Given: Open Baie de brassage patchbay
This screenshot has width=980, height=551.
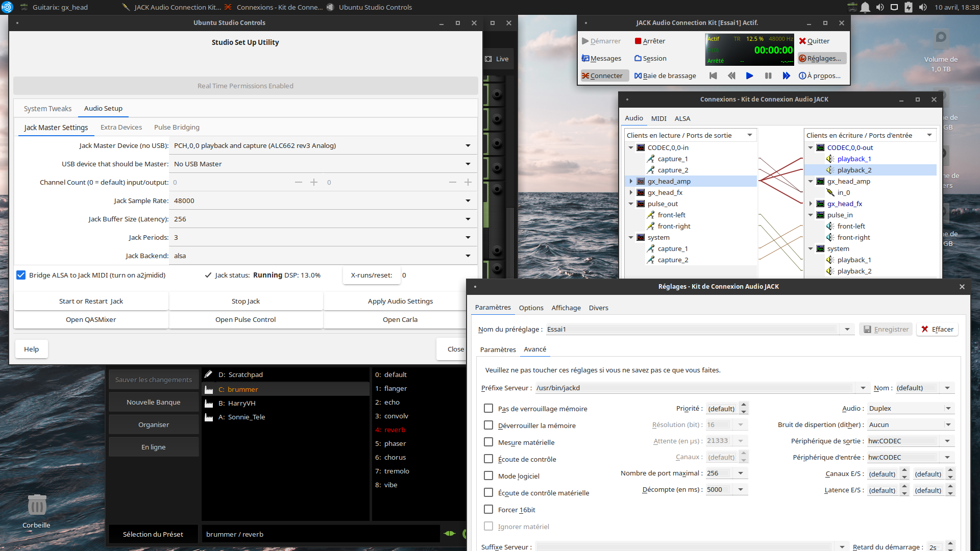Looking at the screenshot, I should [x=665, y=76].
